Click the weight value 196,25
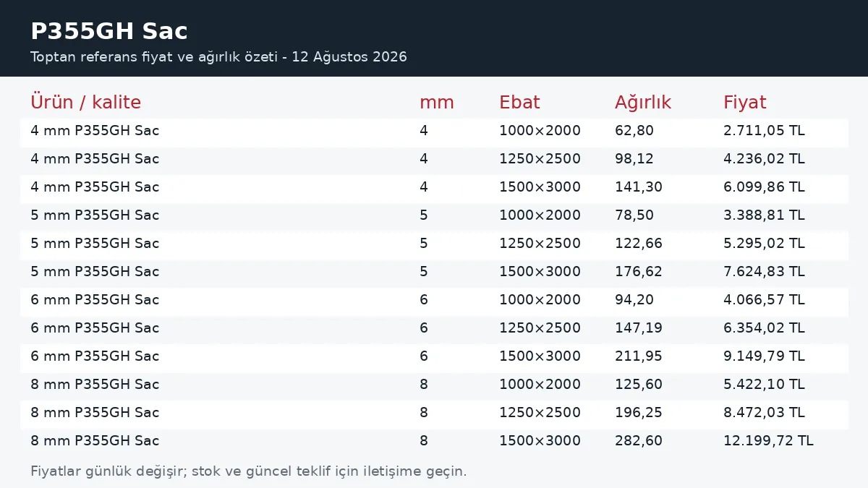Viewport: 868px width, 488px height. [x=639, y=413]
